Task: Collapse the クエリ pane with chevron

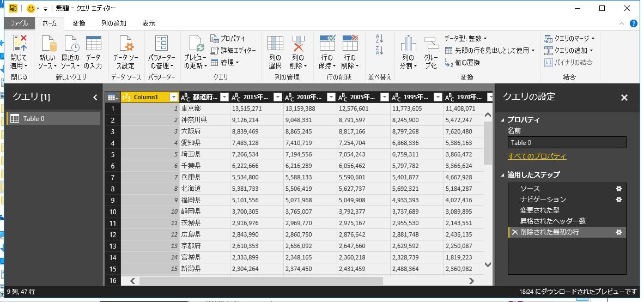Action: [x=95, y=98]
